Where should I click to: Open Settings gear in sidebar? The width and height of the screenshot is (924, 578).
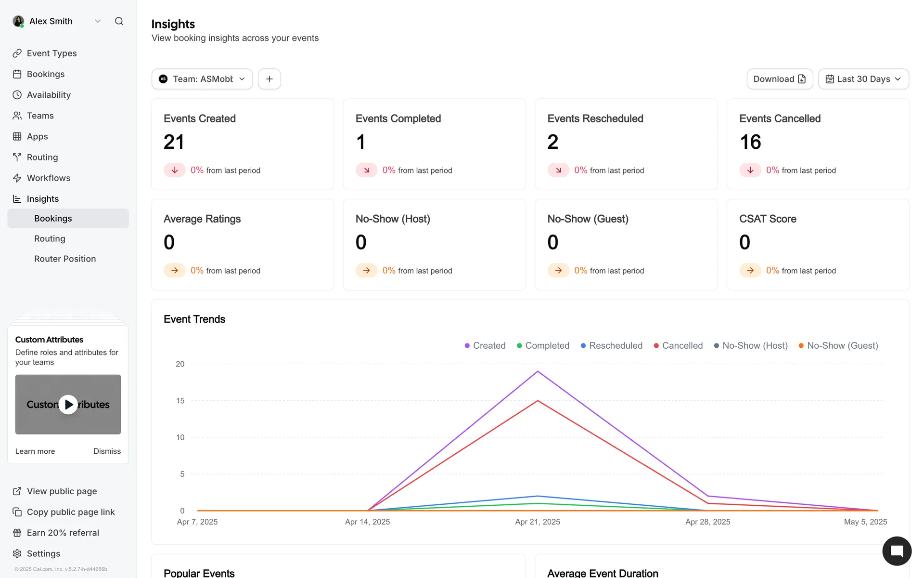(x=17, y=553)
